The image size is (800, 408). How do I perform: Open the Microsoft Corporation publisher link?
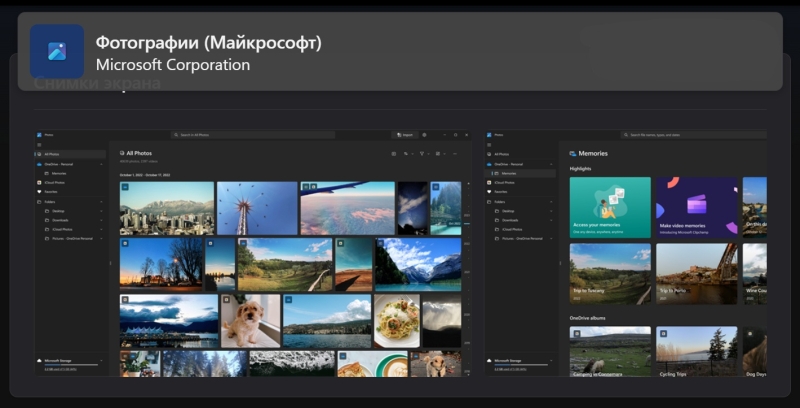click(x=172, y=65)
